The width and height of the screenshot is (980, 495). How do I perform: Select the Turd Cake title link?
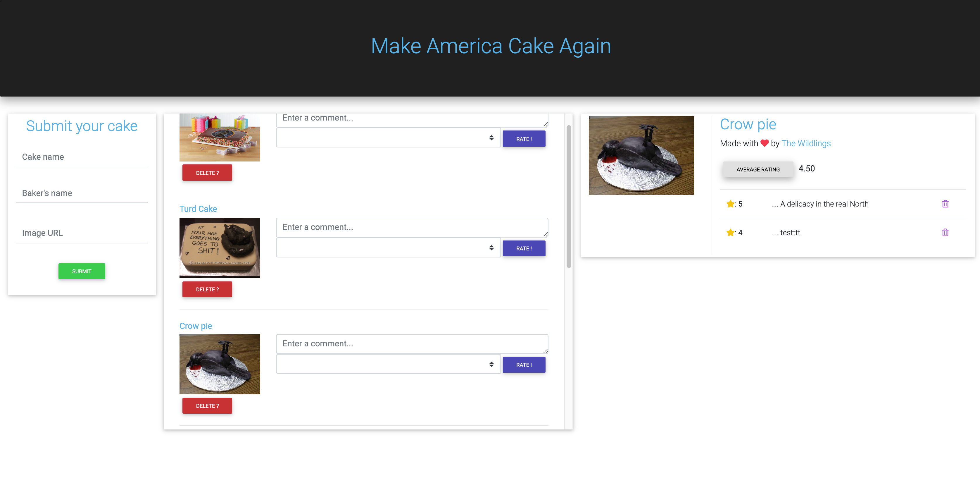(x=198, y=209)
